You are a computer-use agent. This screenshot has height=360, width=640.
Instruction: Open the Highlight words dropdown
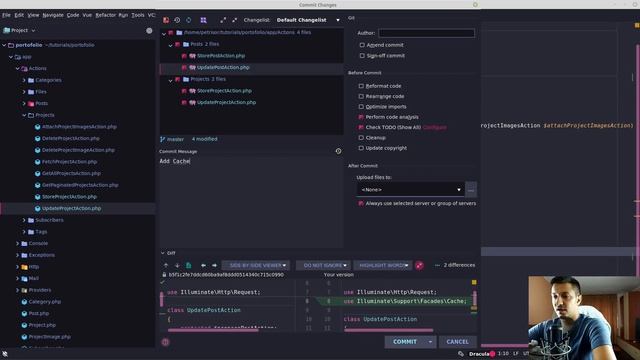[x=382, y=265]
